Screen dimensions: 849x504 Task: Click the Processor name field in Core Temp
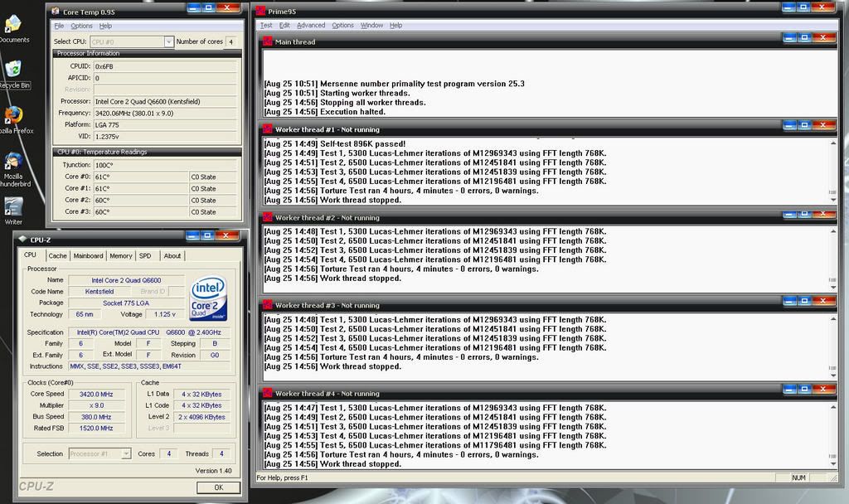[x=165, y=101]
